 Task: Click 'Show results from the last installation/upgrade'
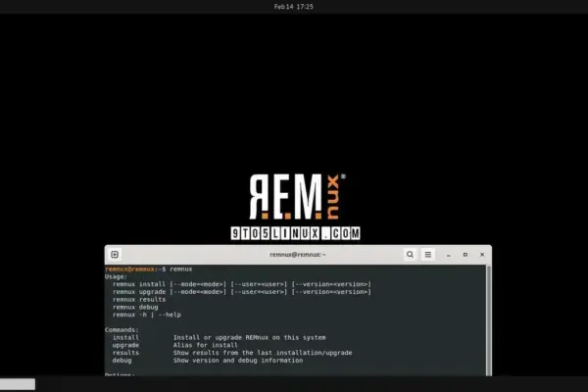coord(263,353)
